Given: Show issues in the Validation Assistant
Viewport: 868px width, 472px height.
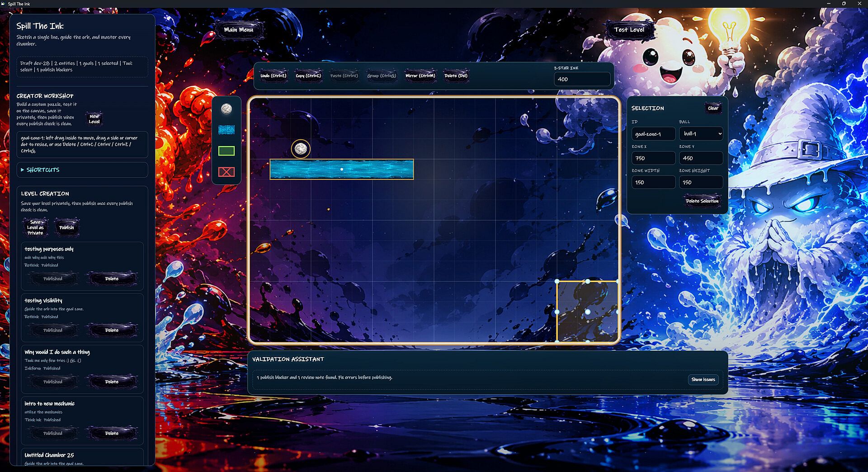Looking at the screenshot, I should [x=703, y=379].
